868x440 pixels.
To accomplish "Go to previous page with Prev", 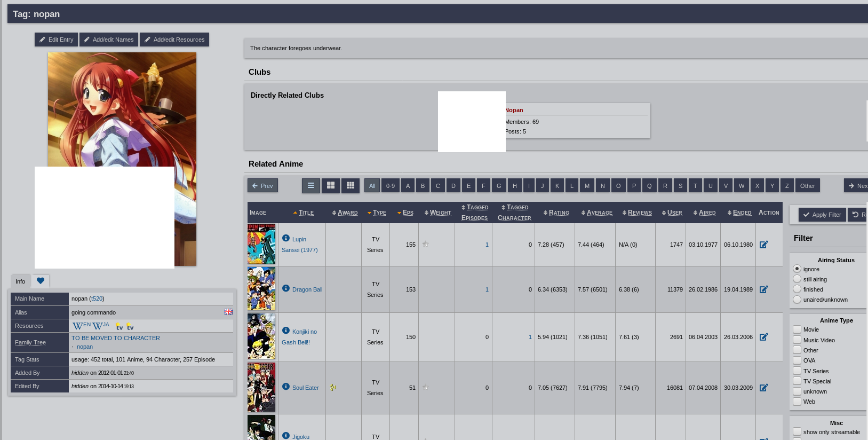I will pos(262,186).
